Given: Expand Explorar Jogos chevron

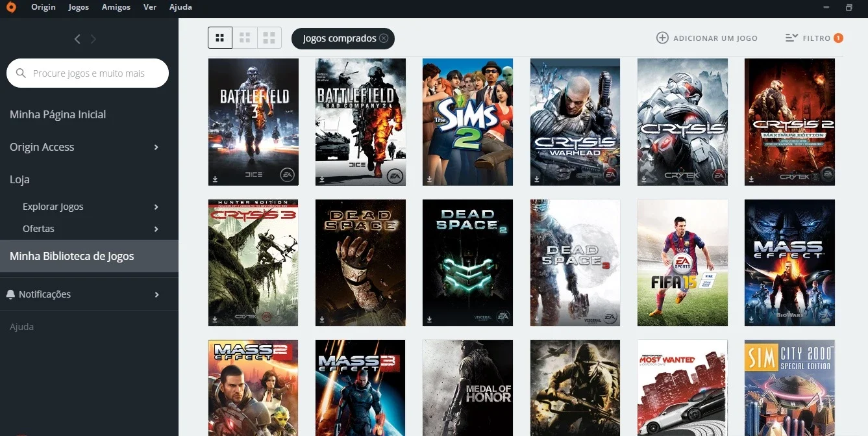Looking at the screenshot, I should (x=156, y=207).
